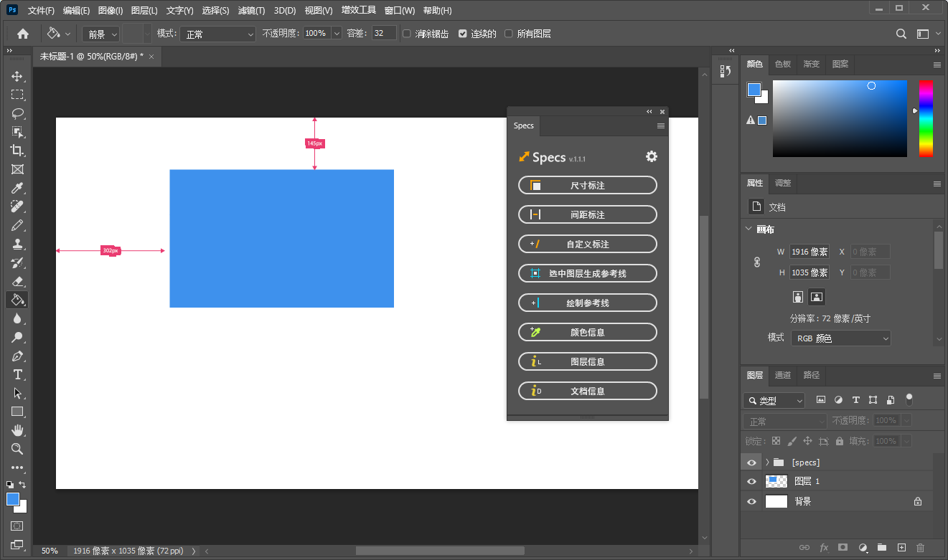
Task: Select the Brush tool
Action: (17, 225)
